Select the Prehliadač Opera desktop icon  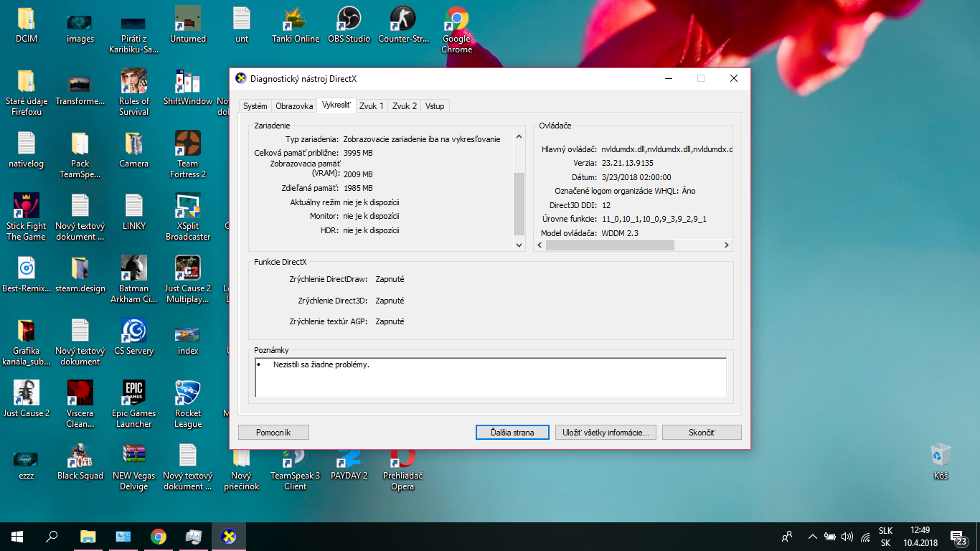pyautogui.click(x=402, y=468)
